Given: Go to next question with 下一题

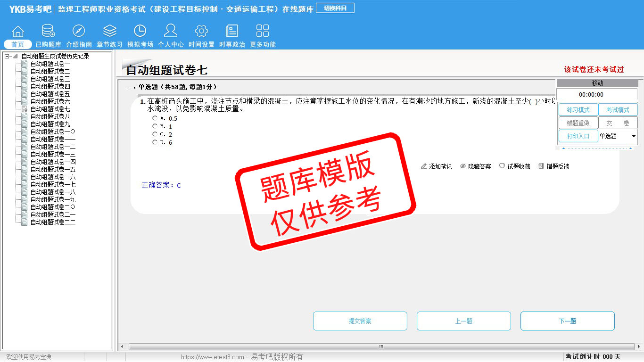Looking at the screenshot, I should coord(567,321).
